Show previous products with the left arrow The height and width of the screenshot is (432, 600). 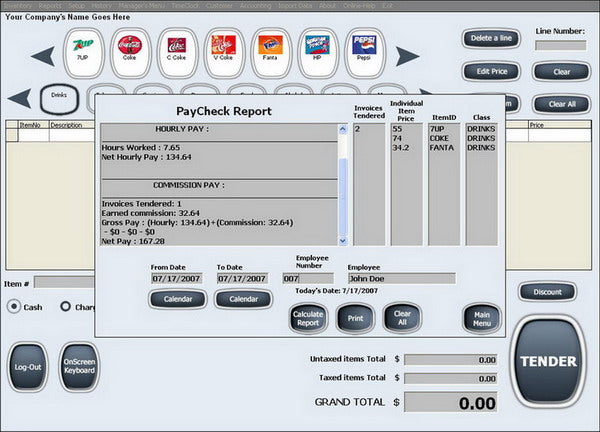coord(43,56)
